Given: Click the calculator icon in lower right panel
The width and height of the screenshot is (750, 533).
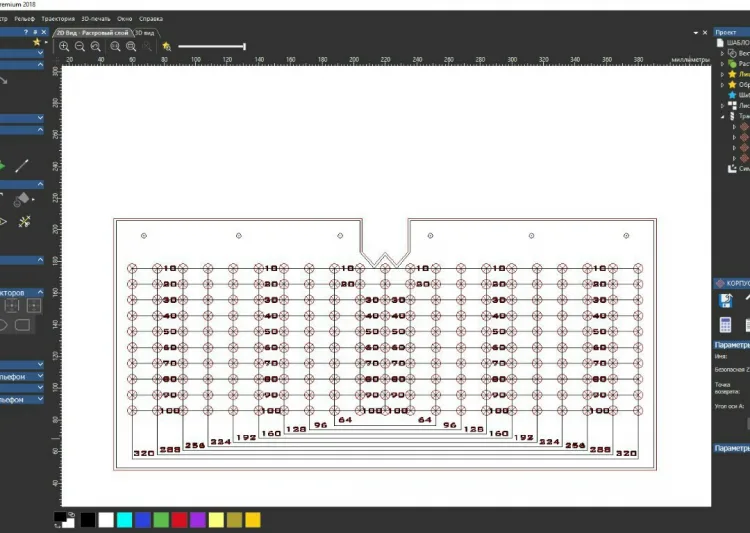Looking at the screenshot, I should 726,325.
